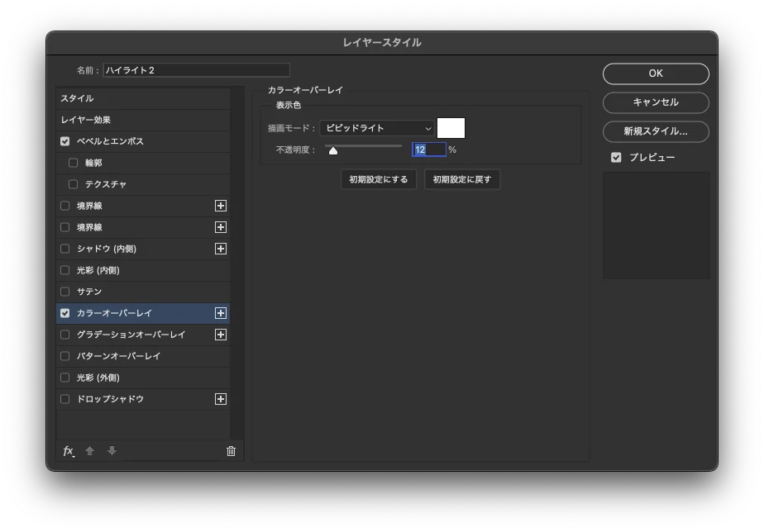Open 光彩 (外側) settings row
The height and width of the screenshot is (532, 764).
tap(143, 378)
